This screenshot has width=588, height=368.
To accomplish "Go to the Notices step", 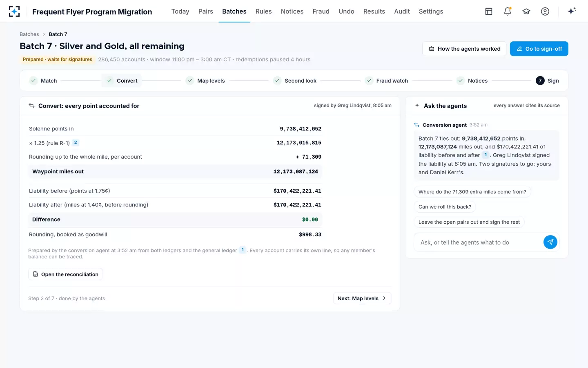I will 472,81.
